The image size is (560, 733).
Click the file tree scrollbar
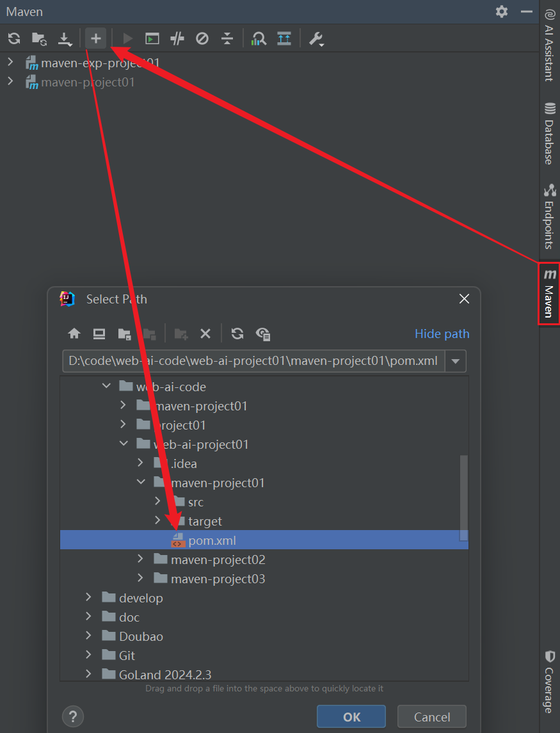tap(464, 497)
